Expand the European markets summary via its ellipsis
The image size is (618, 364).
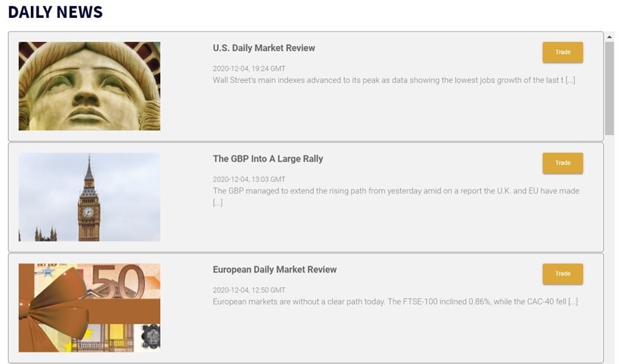coord(572,302)
